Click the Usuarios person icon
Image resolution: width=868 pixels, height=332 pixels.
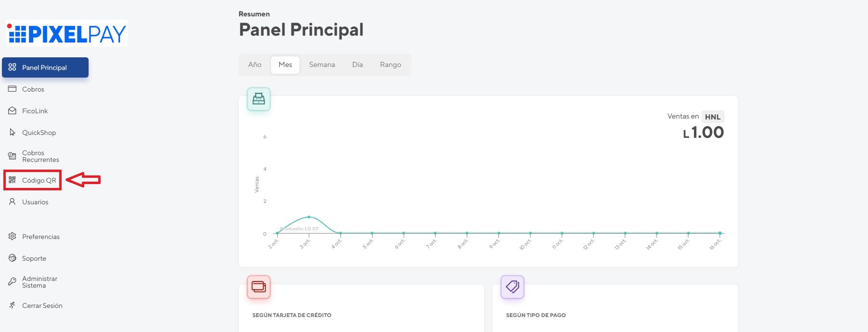(x=12, y=201)
